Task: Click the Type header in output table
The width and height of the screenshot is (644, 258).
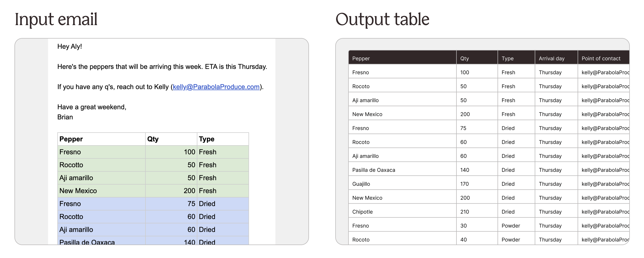Action: pos(507,58)
